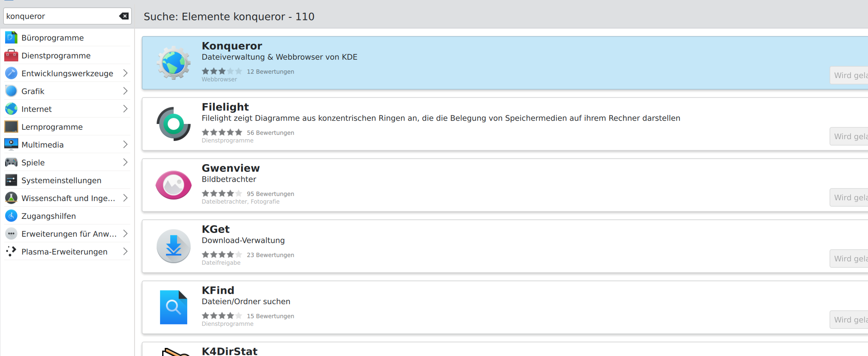868x356 pixels.
Task: Click the Wissenschaft flask icon
Action: 11,198
